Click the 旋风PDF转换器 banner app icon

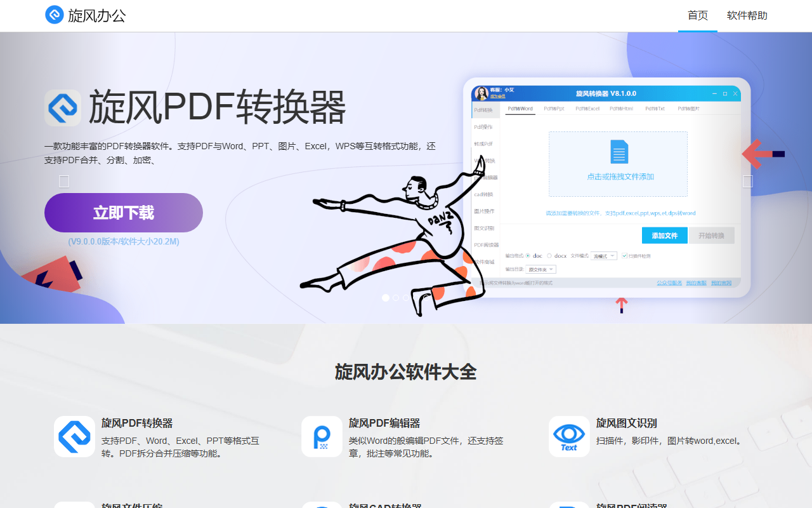[x=63, y=107]
